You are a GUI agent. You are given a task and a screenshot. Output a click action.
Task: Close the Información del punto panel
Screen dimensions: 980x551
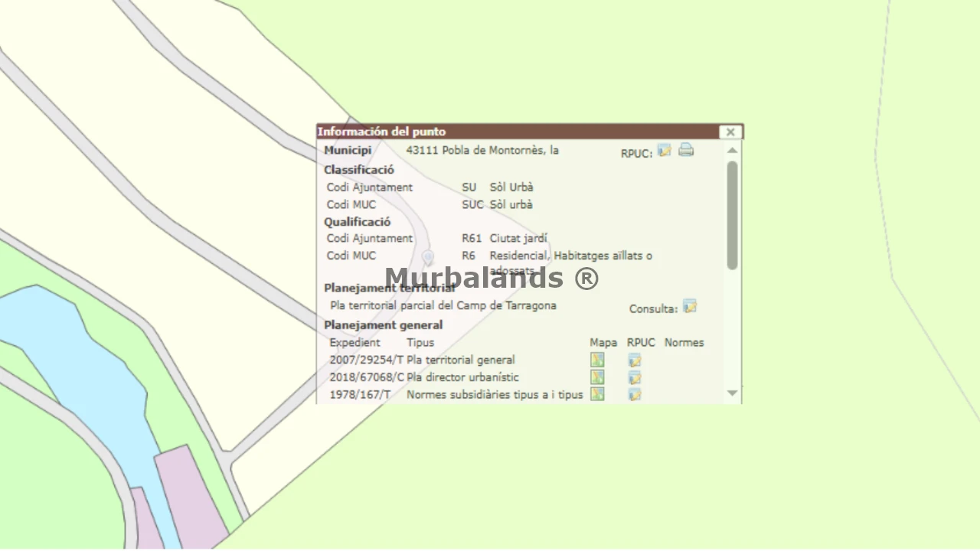tap(730, 132)
